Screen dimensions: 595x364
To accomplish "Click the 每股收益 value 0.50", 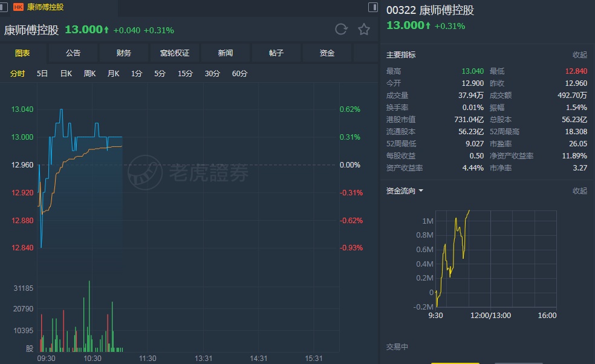I will click(476, 156).
